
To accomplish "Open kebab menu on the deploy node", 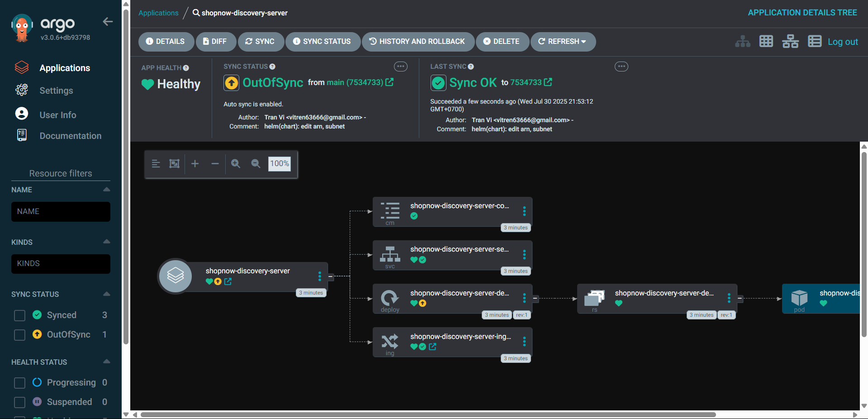I will [x=524, y=298].
